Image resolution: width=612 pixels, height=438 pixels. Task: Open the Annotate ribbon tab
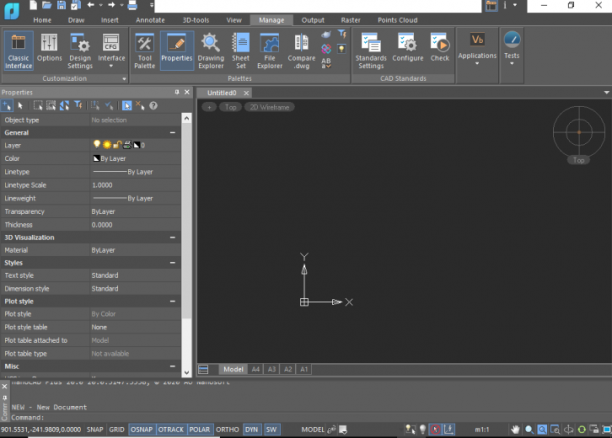(150, 20)
